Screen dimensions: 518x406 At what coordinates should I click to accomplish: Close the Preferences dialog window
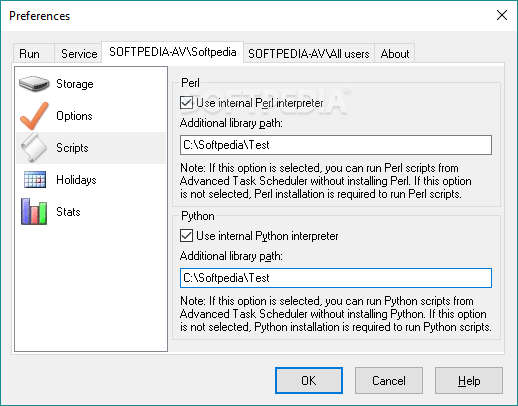tap(502, 15)
